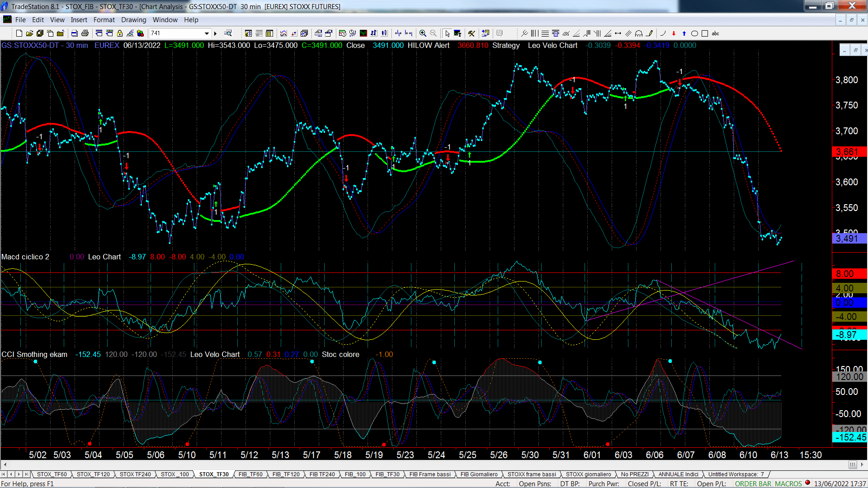The width and height of the screenshot is (868, 488).
Task: Click the -152.45 CCI value label
Action: [x=849, y=437]
